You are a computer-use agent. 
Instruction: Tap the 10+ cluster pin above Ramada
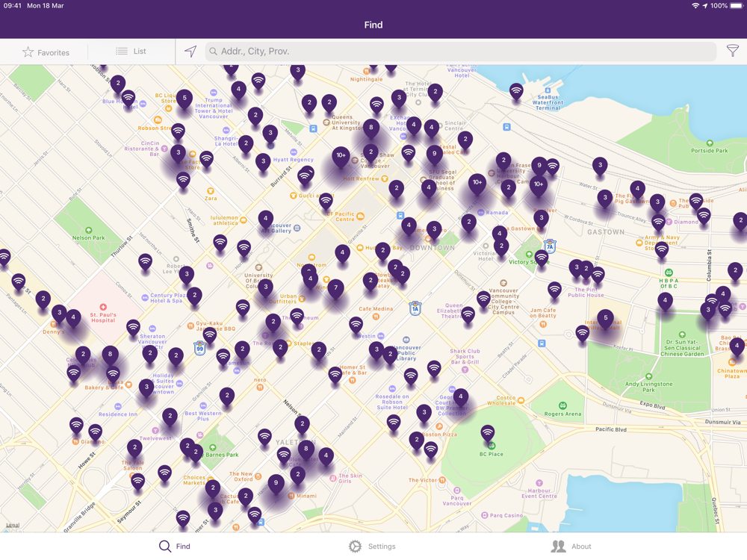[x=477, y=184]
